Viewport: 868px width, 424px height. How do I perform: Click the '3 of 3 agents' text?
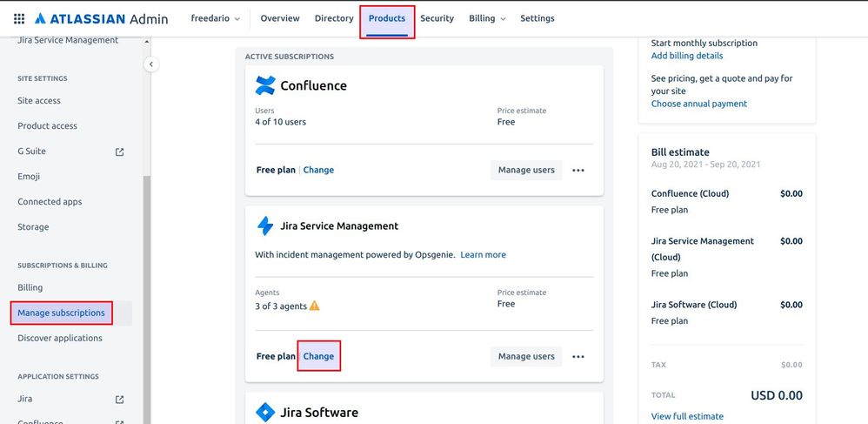pos(281,306)
